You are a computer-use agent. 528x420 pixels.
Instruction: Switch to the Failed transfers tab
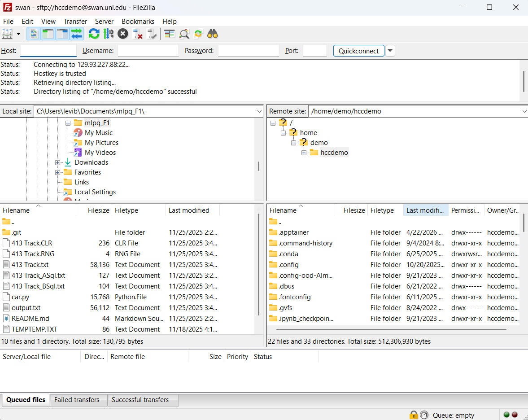[78, 400]
